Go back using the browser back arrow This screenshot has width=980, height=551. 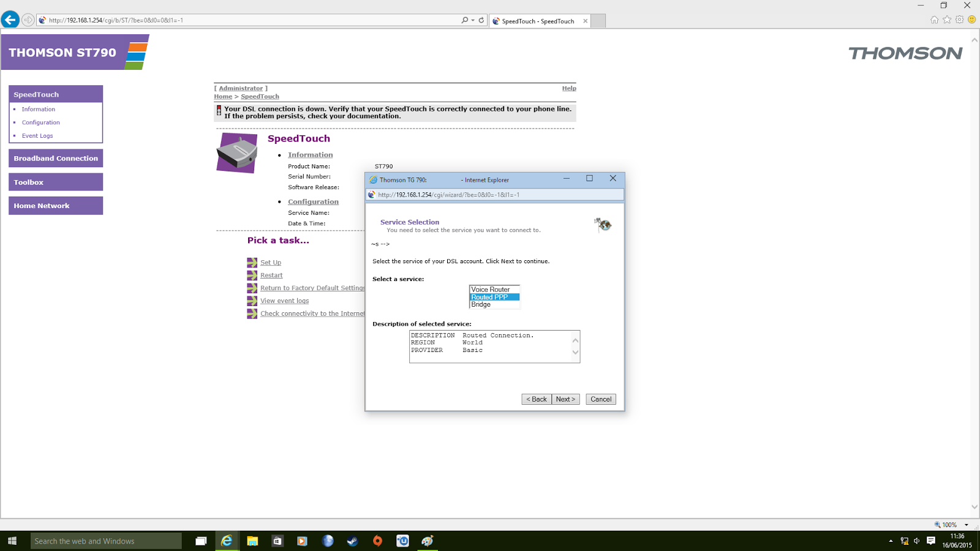pos(10,20)
